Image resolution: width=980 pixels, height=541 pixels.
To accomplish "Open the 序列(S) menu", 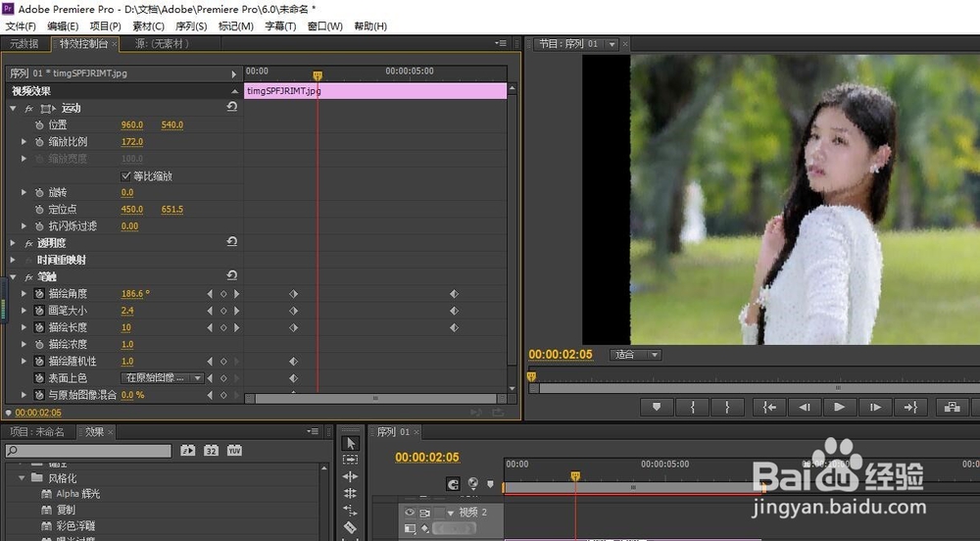I will click(191, 26).
